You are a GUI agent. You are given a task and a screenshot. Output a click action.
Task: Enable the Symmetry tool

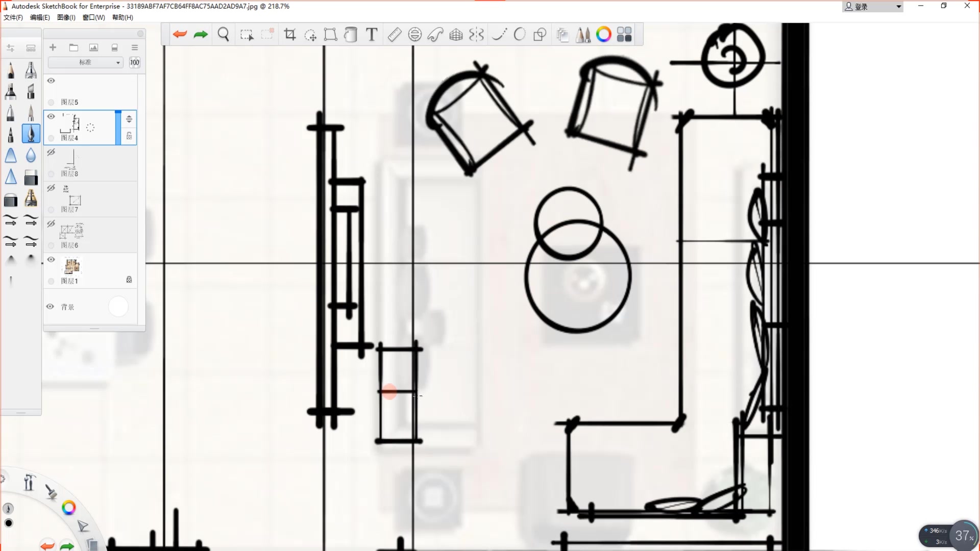(476, 34)
